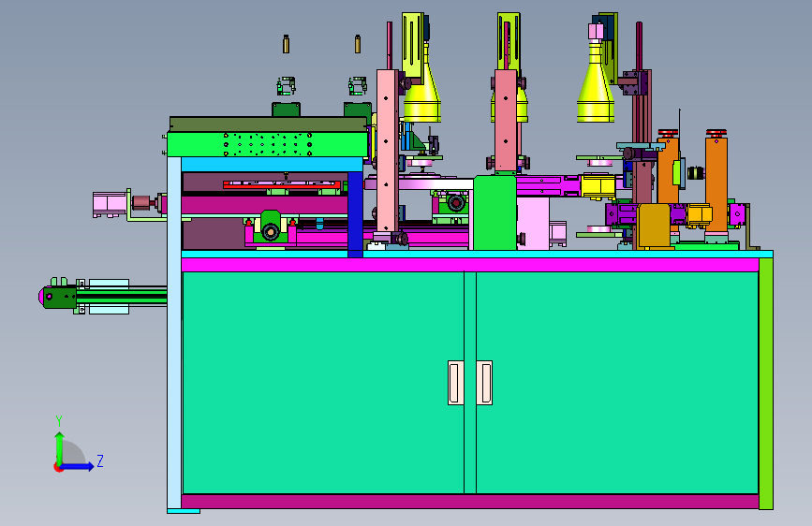Select the right floating brass pin
Viewport: 812px width, 526px height.
358,44
